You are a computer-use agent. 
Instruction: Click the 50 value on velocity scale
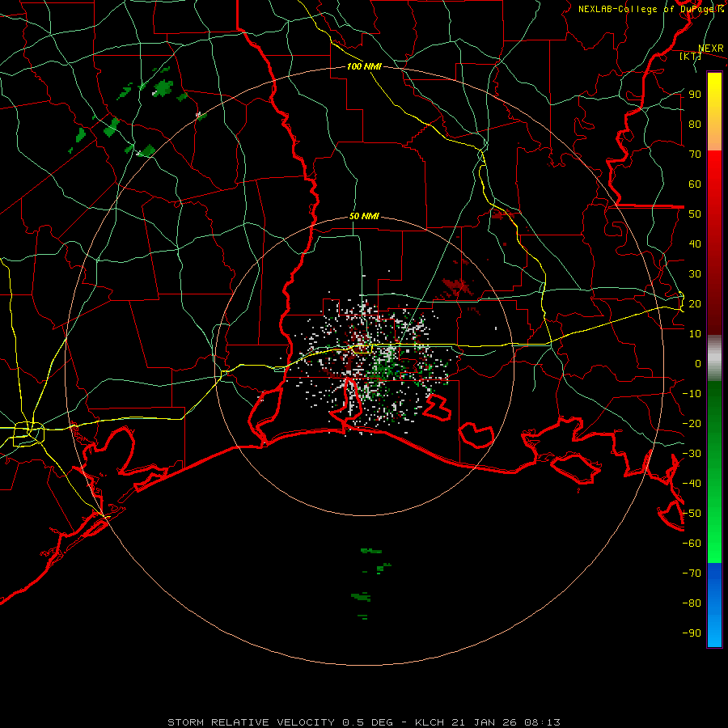(x=695, y=214)
